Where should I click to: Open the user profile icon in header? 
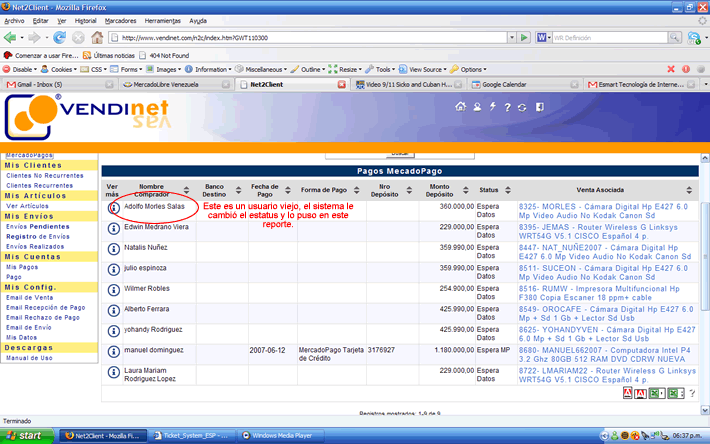point(477,107)
